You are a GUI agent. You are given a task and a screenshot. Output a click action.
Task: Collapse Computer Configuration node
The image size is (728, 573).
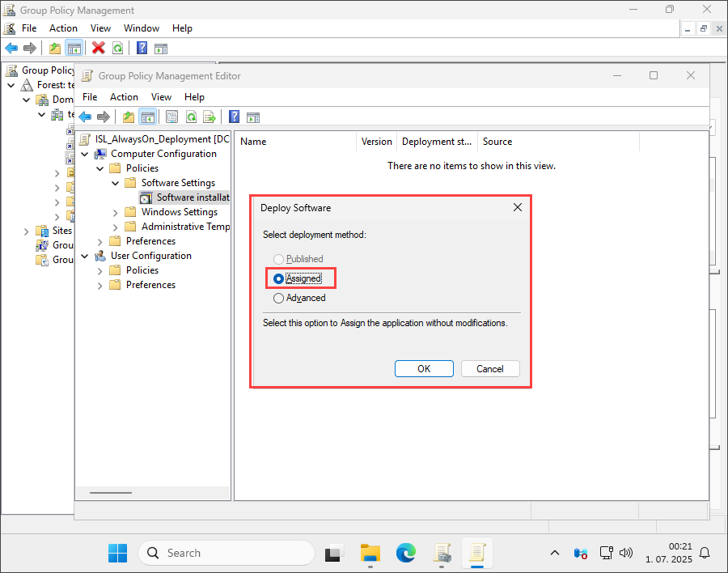click(x=84, y=154)
